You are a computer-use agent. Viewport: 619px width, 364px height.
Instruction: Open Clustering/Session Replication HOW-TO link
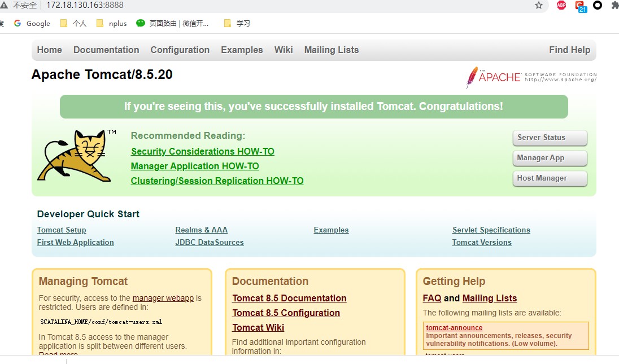217,181
